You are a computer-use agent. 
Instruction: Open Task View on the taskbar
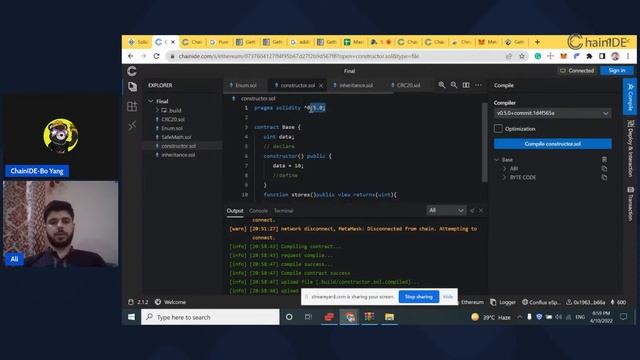click(x=308, y=317)
